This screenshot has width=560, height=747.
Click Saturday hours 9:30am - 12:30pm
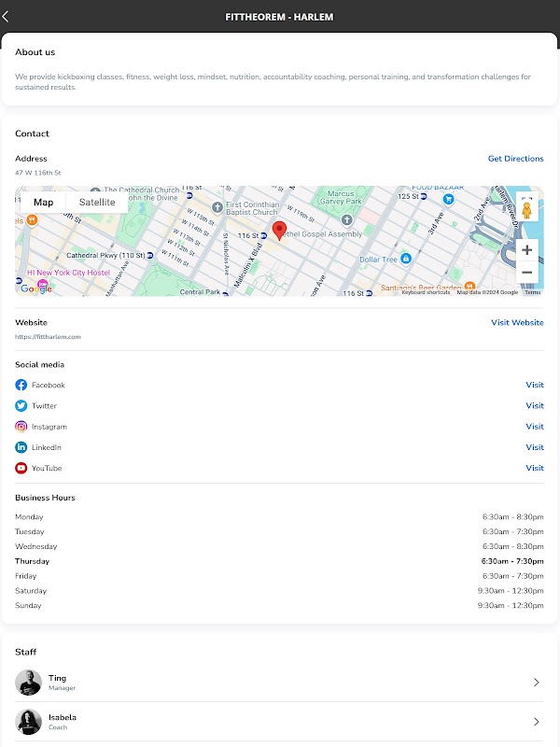pyautogui.click(x=511, y=591)
